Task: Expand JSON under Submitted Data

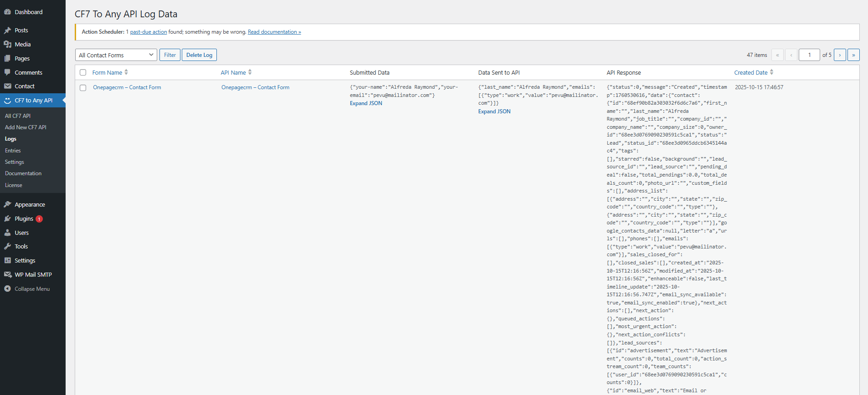Action: 366,103
